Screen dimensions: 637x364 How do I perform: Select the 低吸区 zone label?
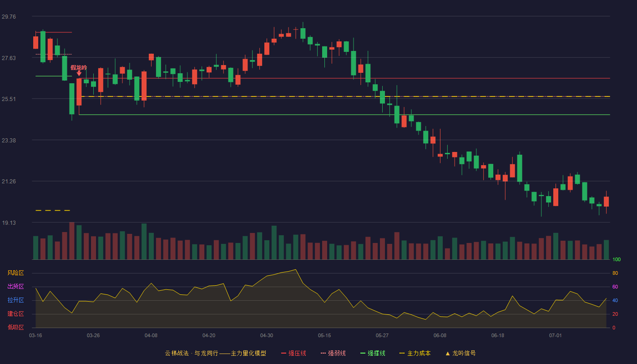(15, 327)
